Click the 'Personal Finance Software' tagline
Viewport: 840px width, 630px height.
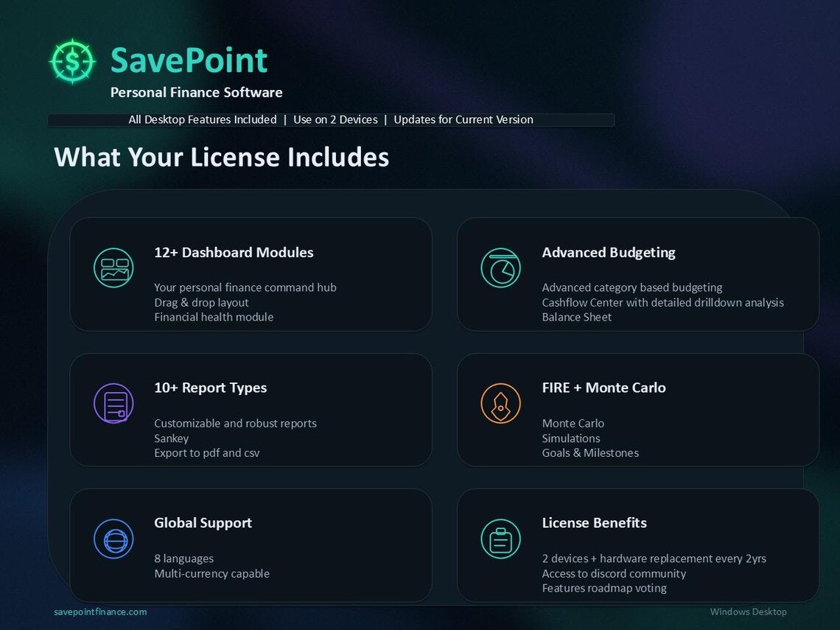tap(197, 92)
